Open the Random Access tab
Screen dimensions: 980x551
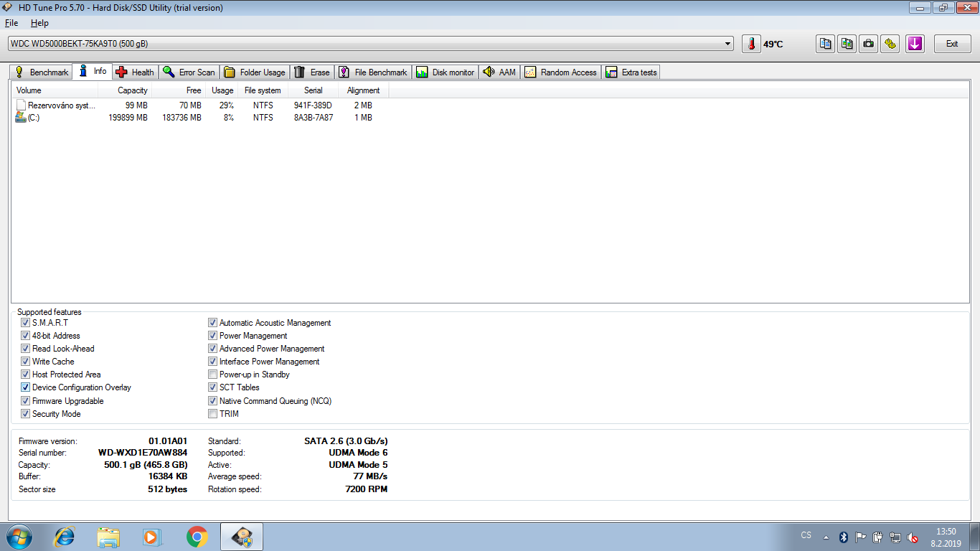coord(561,72)
